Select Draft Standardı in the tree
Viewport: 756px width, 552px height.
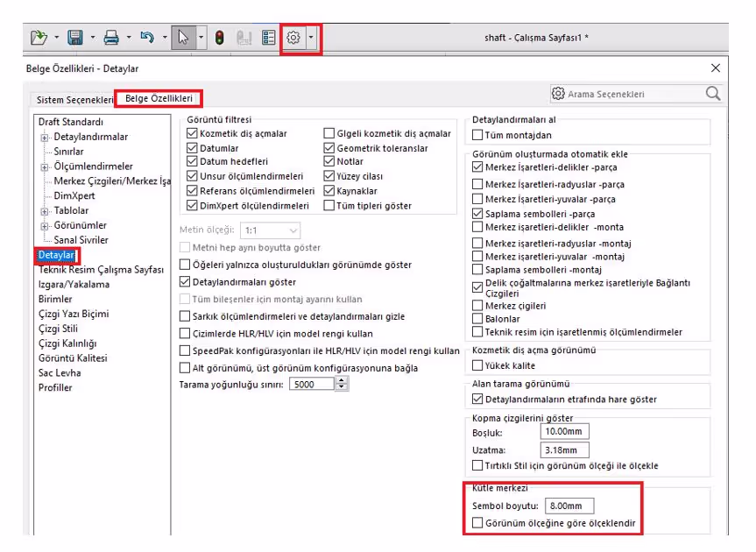click(x=71, y=122)
